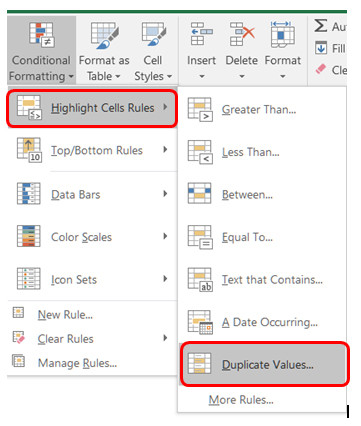Screen dimensions: 361x426
Task: Open the Data Bars submenu
Action: click(92, 194)
